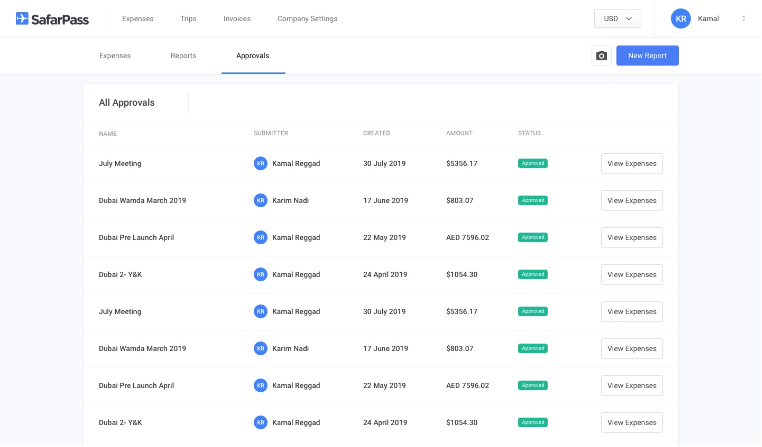Click Approved badge in first July Meeting row
This screenshot has height=447, width=762.
tap(533, 163)
